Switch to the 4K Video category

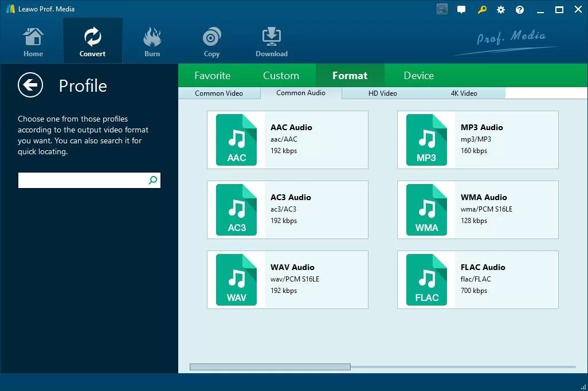(464, 93)
